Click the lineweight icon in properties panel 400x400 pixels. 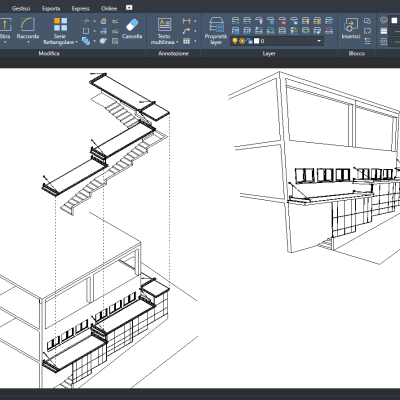(x=384, y=31)
